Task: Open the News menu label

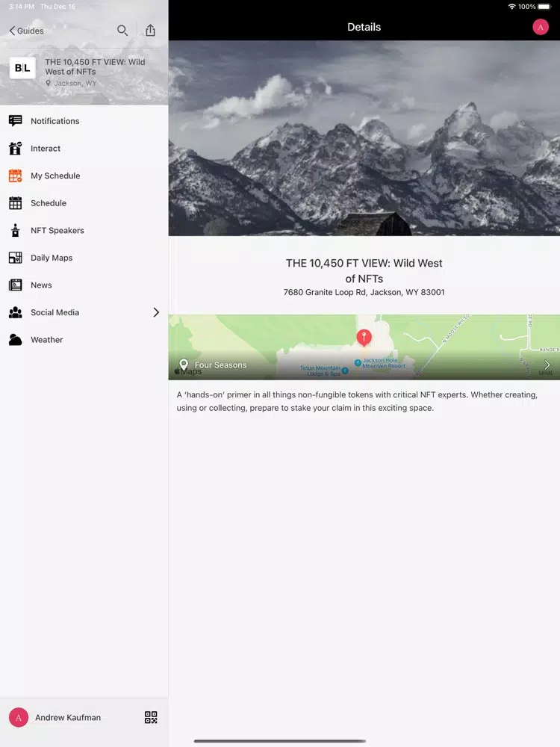Action: coord(41,285)
